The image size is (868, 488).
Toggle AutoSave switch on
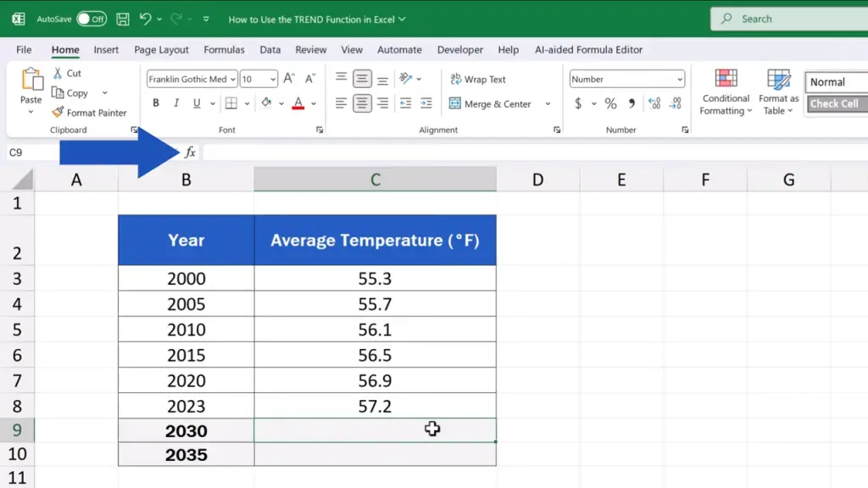(92, 19)
